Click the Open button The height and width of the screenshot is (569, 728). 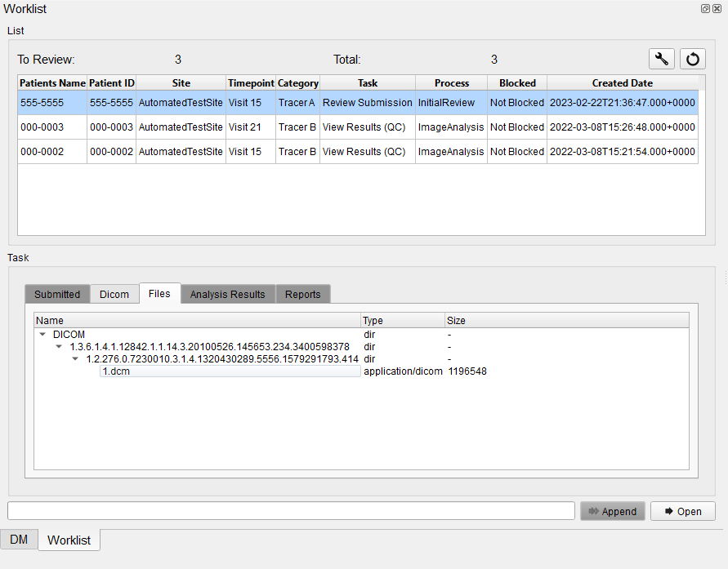[682, 510]
